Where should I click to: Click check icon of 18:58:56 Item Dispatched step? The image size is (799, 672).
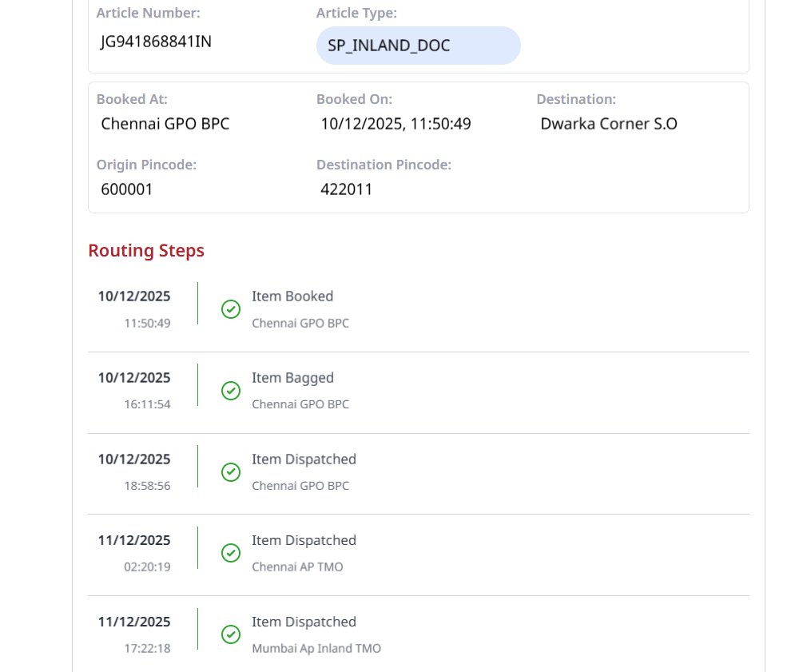click(231, 472)
